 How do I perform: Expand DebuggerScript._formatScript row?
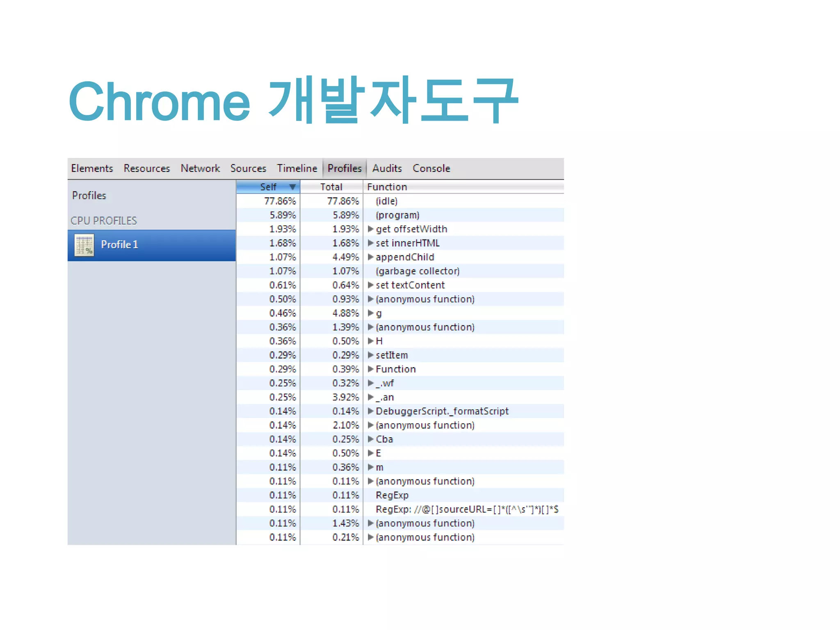click(370, 411)
